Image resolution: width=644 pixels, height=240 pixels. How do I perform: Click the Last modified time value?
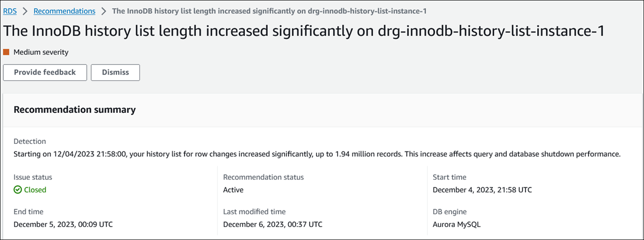click(x=273, y=224)
